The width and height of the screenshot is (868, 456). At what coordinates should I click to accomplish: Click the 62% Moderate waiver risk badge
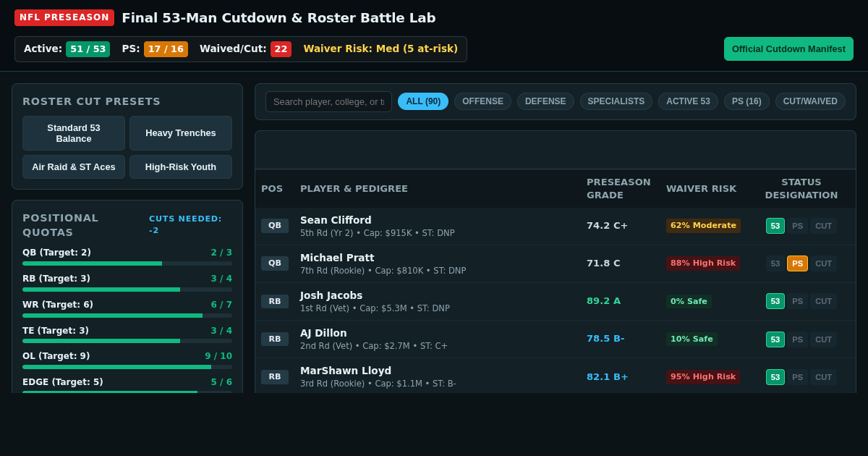coord(703,226)
